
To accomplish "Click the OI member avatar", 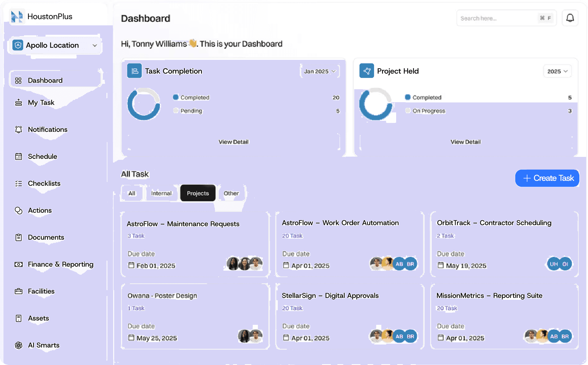I will coord(565,264).
